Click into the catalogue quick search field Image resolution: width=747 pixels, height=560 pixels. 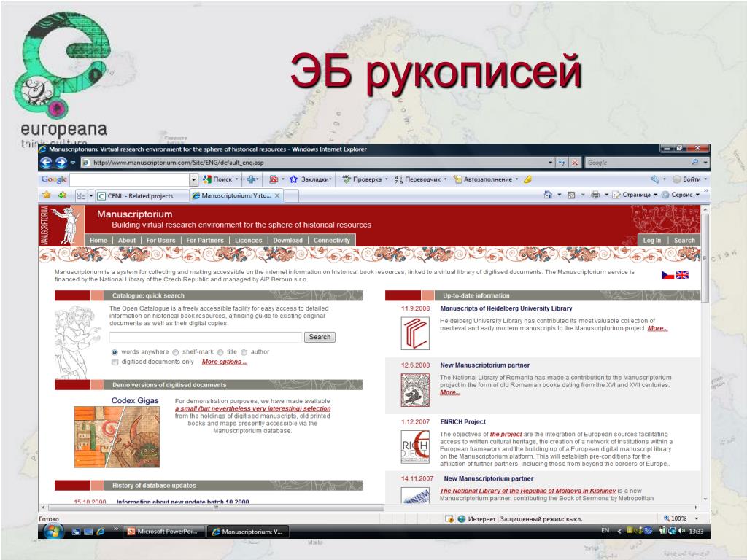tap(206, 337)
